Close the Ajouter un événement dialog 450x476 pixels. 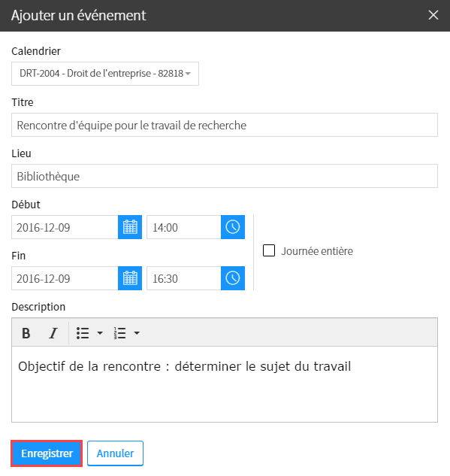click(x=433, y=15)
